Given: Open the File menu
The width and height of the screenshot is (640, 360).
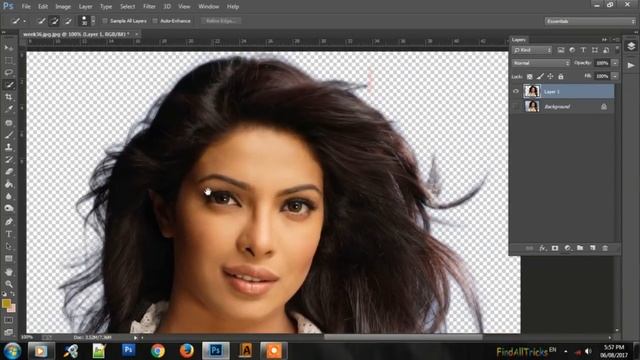Looking at the screenshot, I should pyautogui.click(x=26, y=7).
